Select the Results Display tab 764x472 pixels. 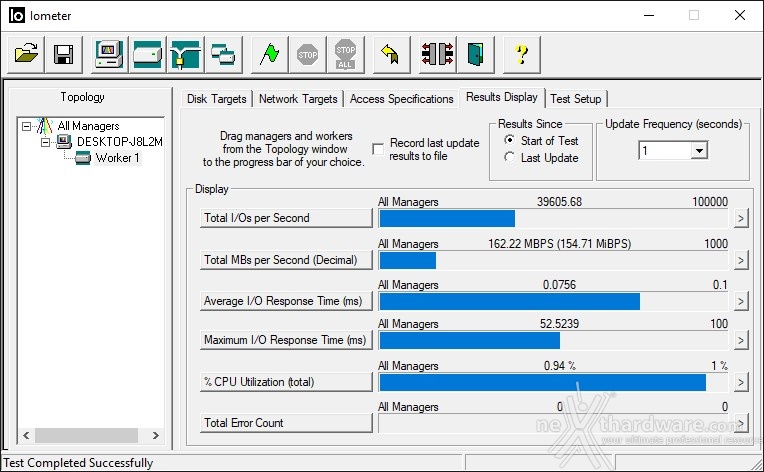pyautogui.click(x=502, y=97)
